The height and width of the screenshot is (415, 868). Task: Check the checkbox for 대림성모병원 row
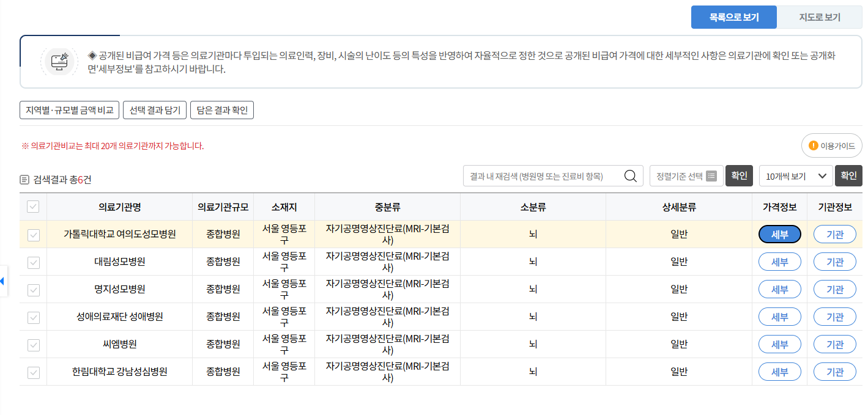(x=33, y=261)
